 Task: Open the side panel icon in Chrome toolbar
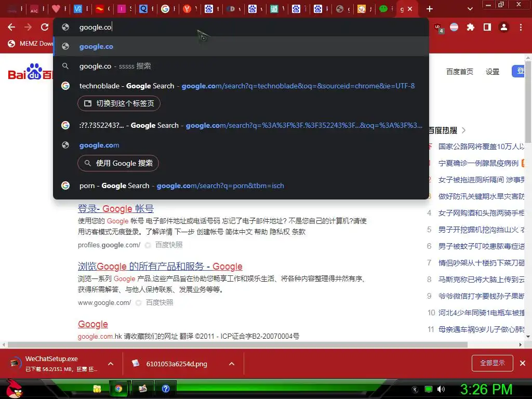pyautogui.click(x=487, y=27)
